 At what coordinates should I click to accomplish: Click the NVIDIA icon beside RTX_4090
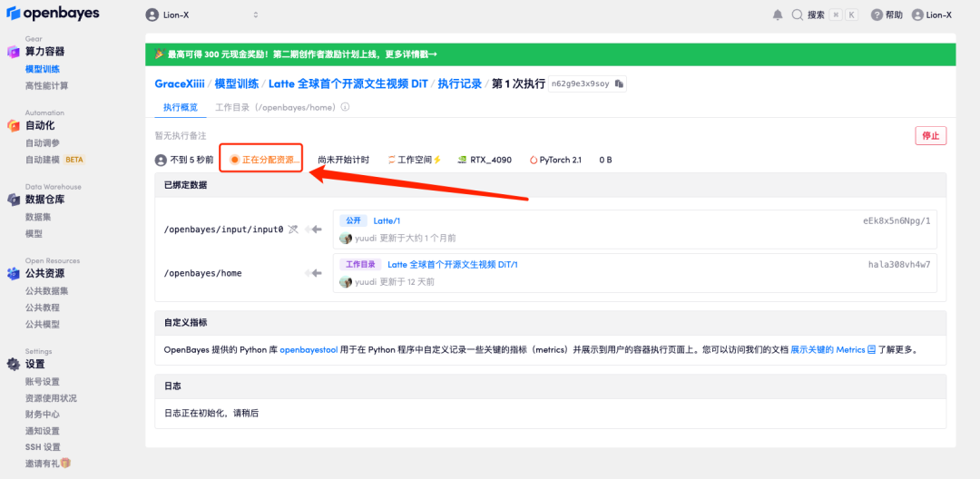click(x=462, y=160)
